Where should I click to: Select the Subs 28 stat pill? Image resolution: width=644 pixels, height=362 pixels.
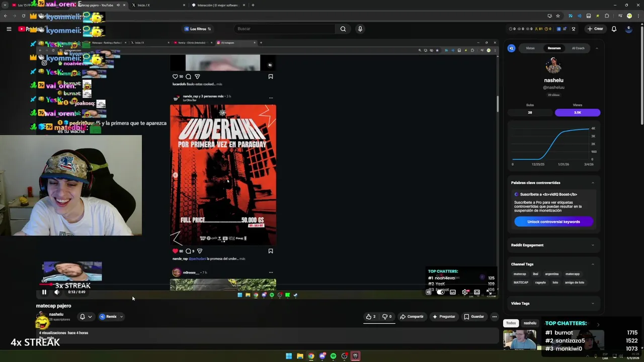point(530,113)
